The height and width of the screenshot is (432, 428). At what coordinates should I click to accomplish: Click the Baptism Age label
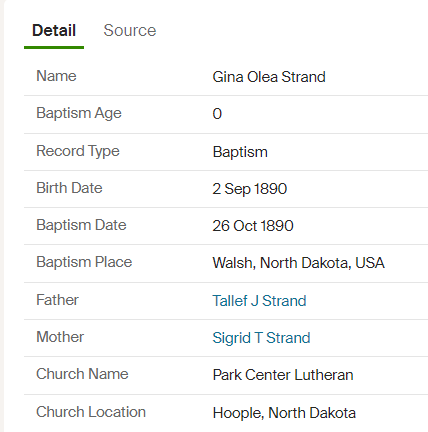79,113
